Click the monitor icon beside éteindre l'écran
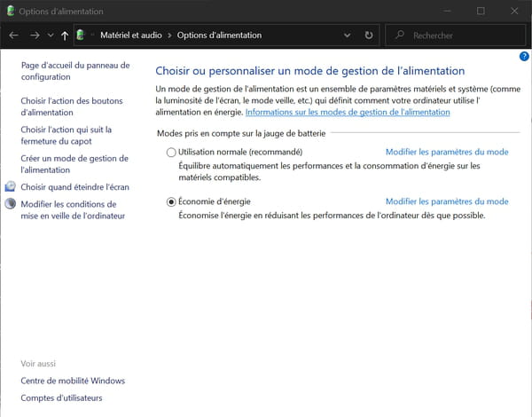This screenshot has width=532, height=417. click(x=10, y=186)
